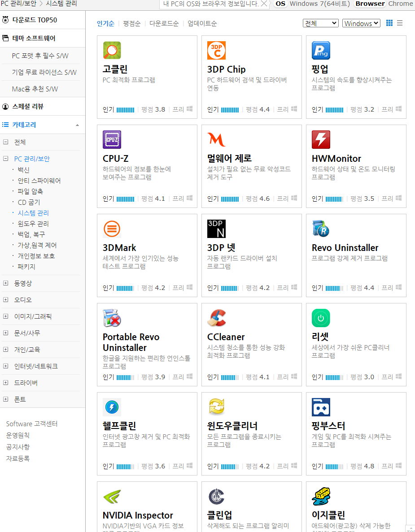Collapse the PC 관리/보안 tree node
This screenshot has width=415, height=532.
coord(5,159)
